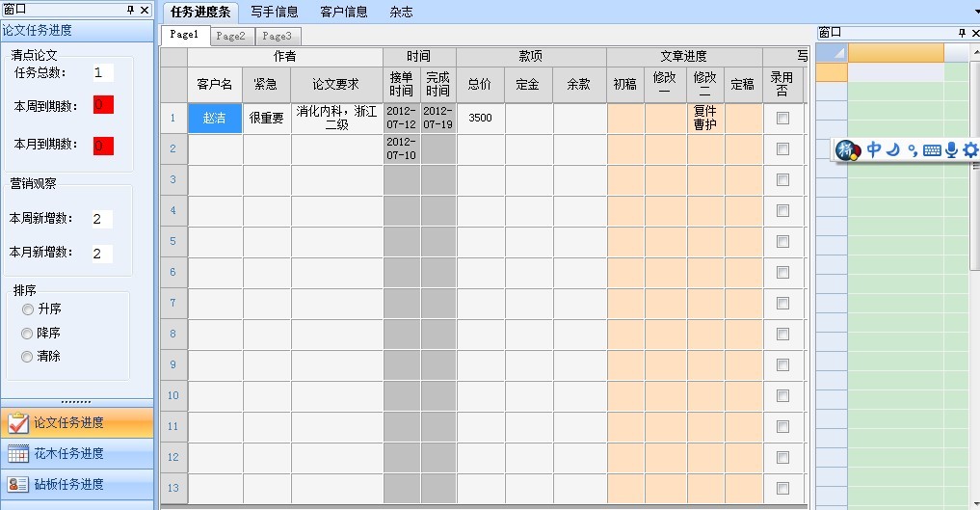This screenshot has height=510, width=980.
Task: Select the 清除 sort option
Action: [27, 357]
